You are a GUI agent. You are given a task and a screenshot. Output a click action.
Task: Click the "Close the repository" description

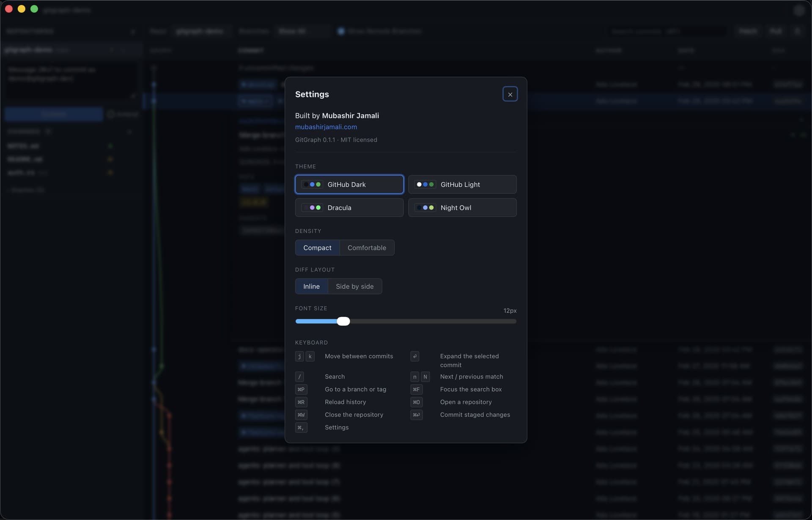pos(354,415)
